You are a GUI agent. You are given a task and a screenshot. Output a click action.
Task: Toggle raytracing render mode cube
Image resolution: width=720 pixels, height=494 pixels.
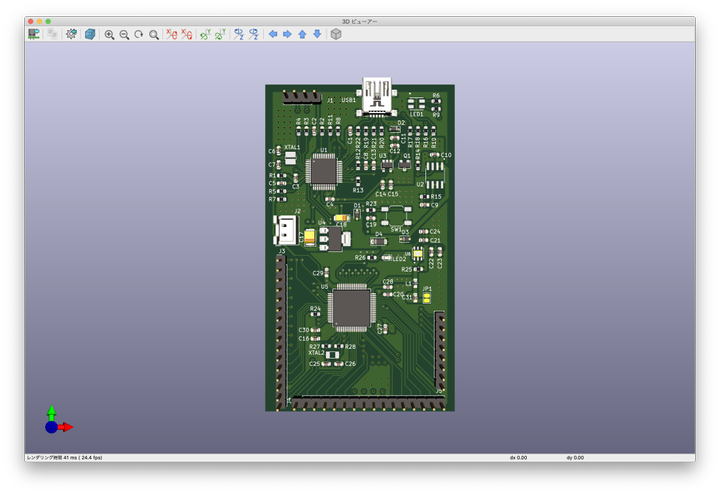point(90,34)
